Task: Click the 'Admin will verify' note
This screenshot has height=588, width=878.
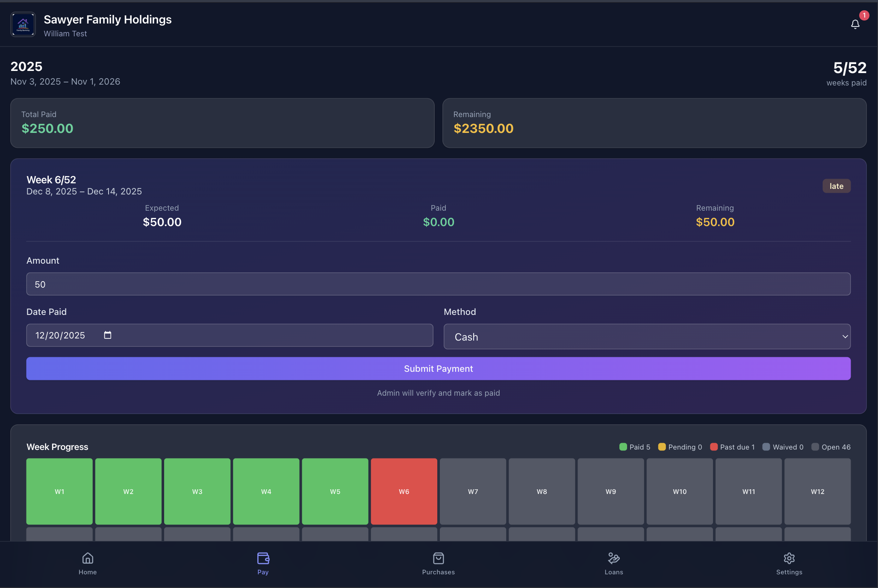Action: click(439, 393)
